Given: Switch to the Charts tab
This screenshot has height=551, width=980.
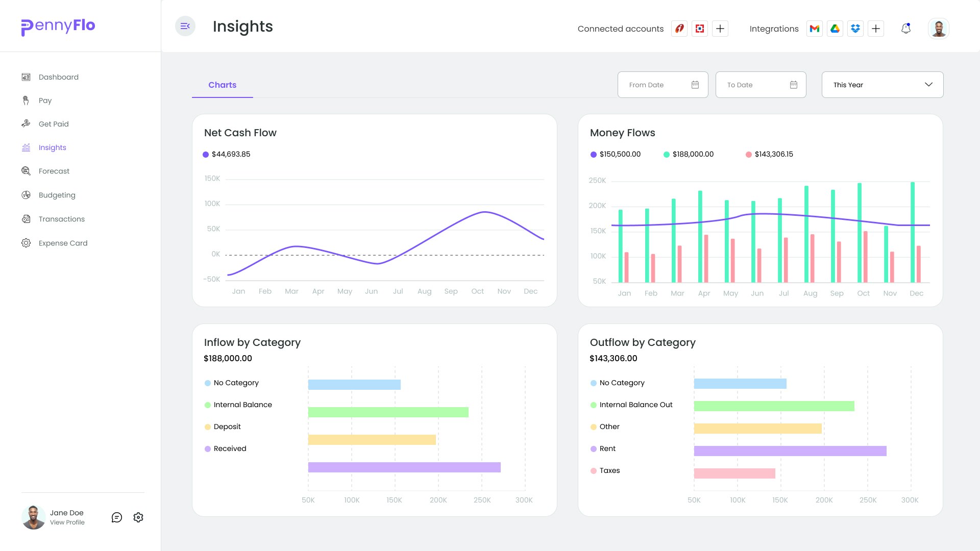Looking at the screenshot, I should (222, 85).
